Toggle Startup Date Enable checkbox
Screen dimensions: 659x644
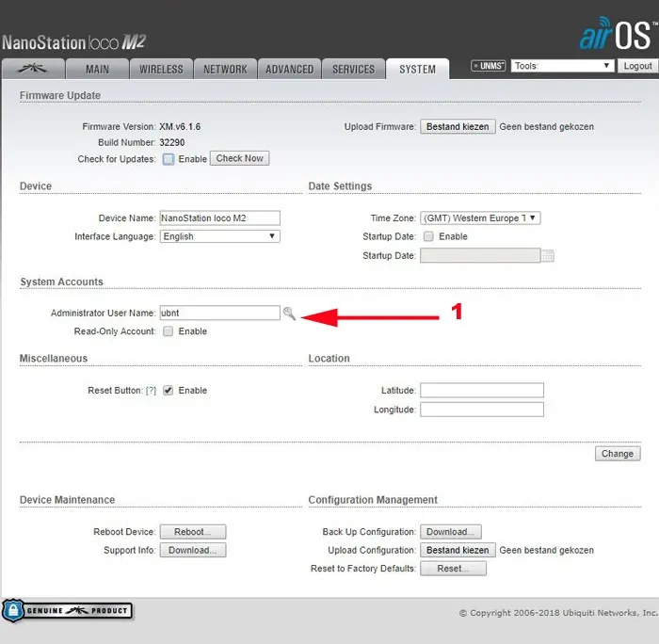click(428, 236)
